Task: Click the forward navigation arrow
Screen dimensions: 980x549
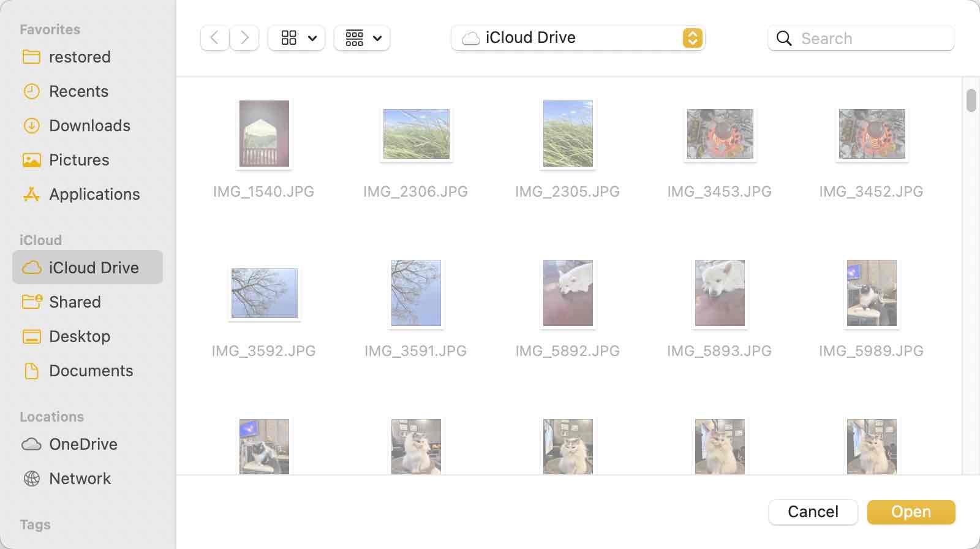Action: (x=244, y=38)
